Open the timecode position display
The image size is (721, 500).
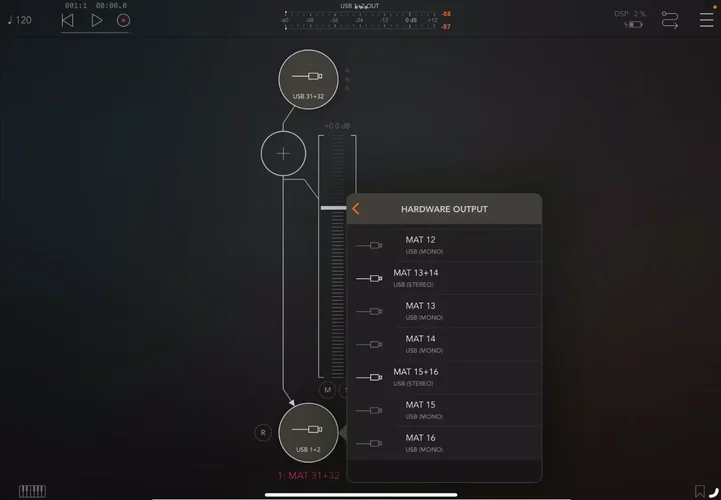(96, 6)
